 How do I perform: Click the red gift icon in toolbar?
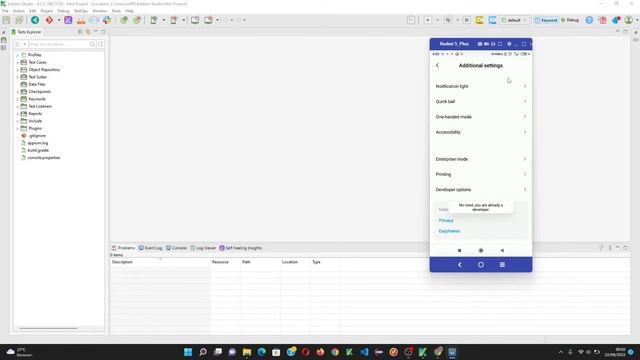[x=602, y=20]
